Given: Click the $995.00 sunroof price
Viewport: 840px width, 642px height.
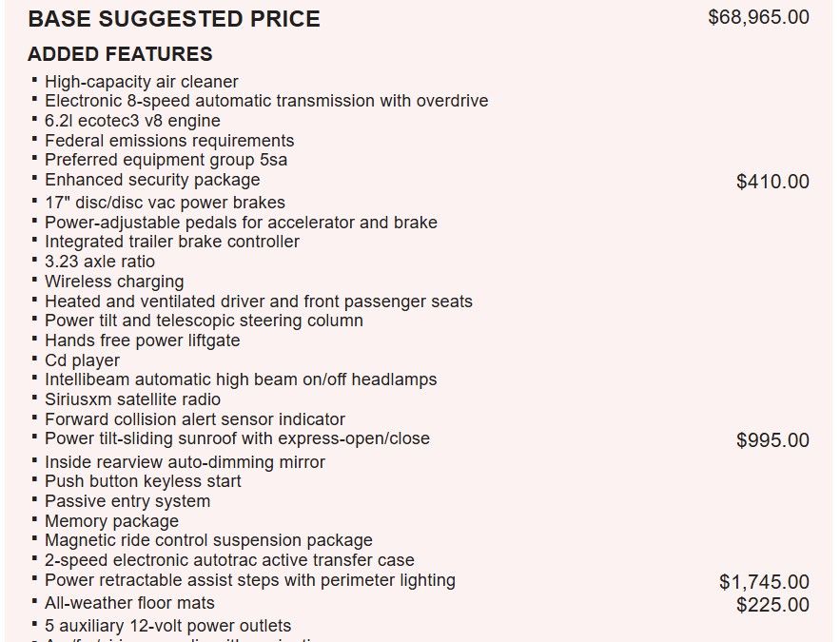Looking at the screenshot, I should 772,440.
